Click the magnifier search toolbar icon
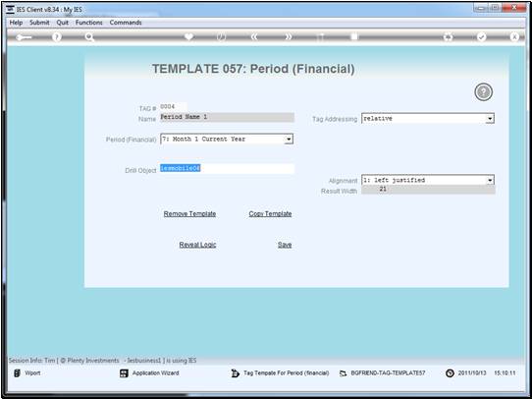 click(89, 36)
